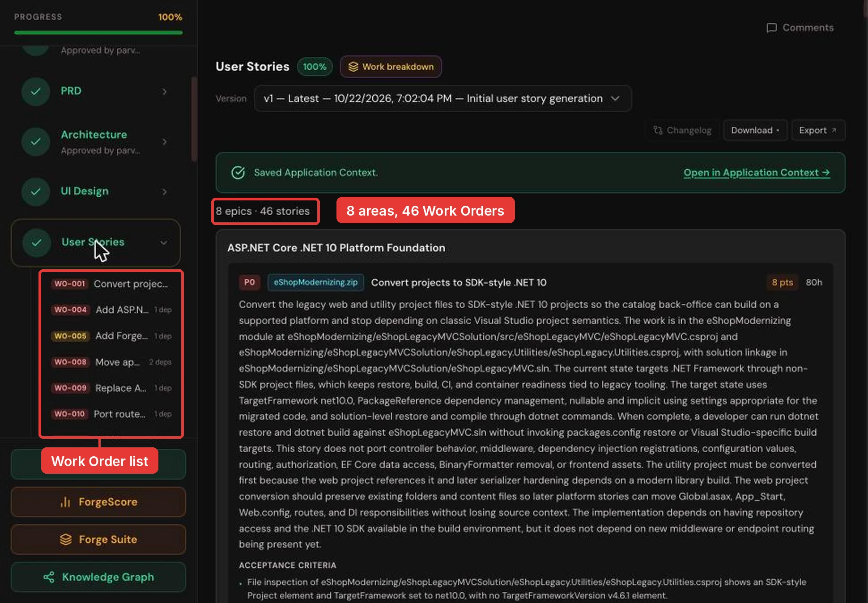
Task: Open ForgeScore
Action: (98, 502)
